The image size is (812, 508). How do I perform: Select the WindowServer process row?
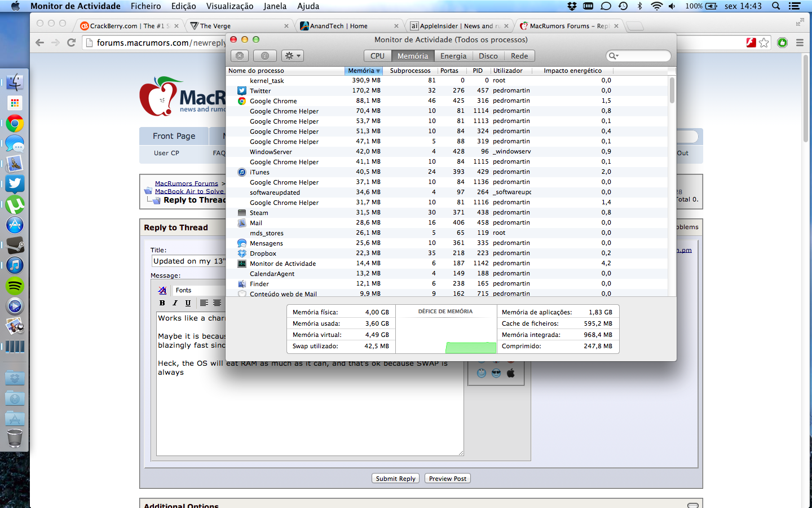coord(447,151)
